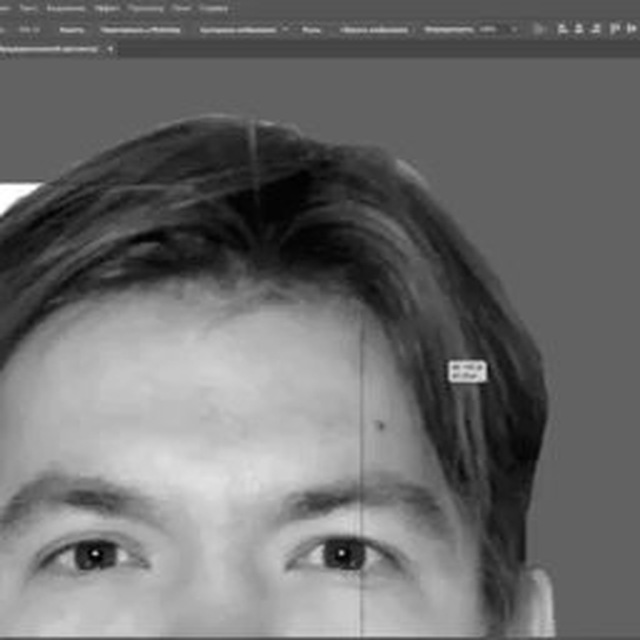Open the Текст menu
The height and width of the screenshot is (640, 640).
coord(29,8)
